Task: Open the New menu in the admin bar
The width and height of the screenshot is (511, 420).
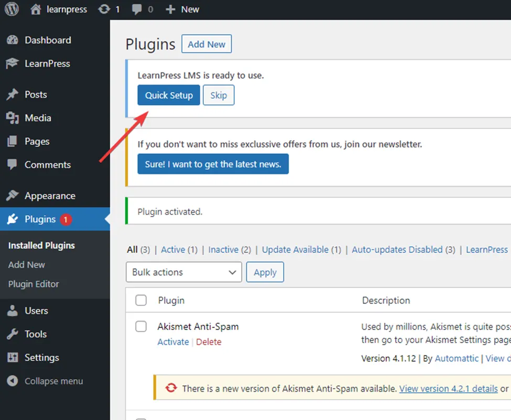Action: click(x=182, y=9)
